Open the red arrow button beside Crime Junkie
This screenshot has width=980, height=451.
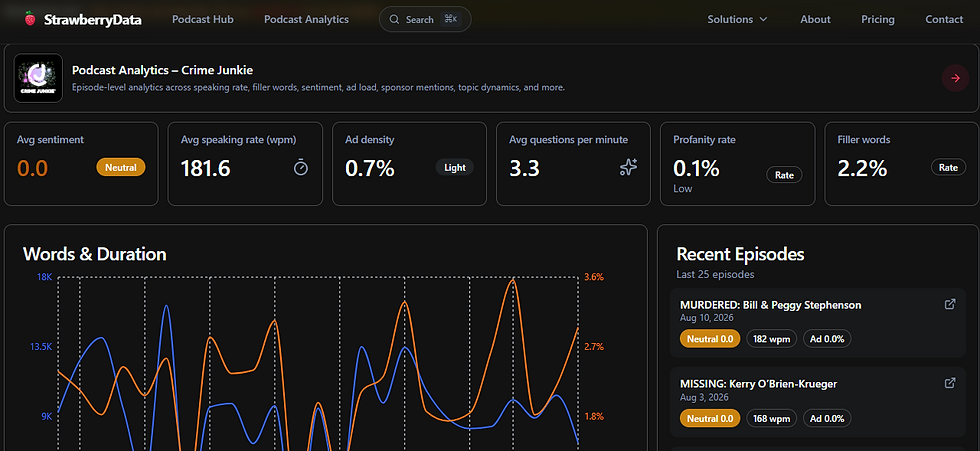(955, 78)
